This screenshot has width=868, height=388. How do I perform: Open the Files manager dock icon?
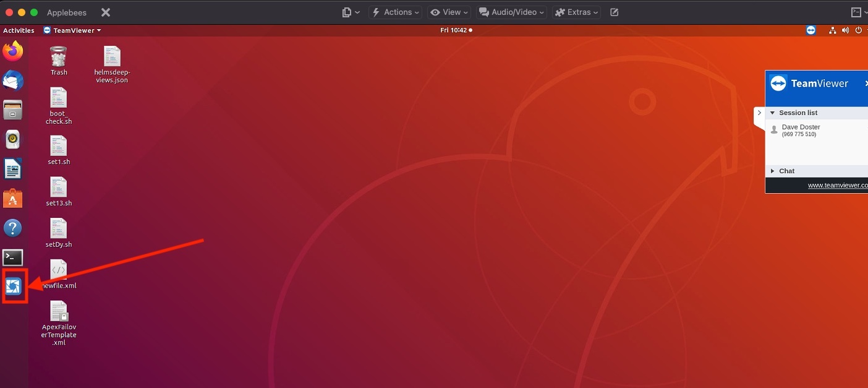(x=13, y=110)
